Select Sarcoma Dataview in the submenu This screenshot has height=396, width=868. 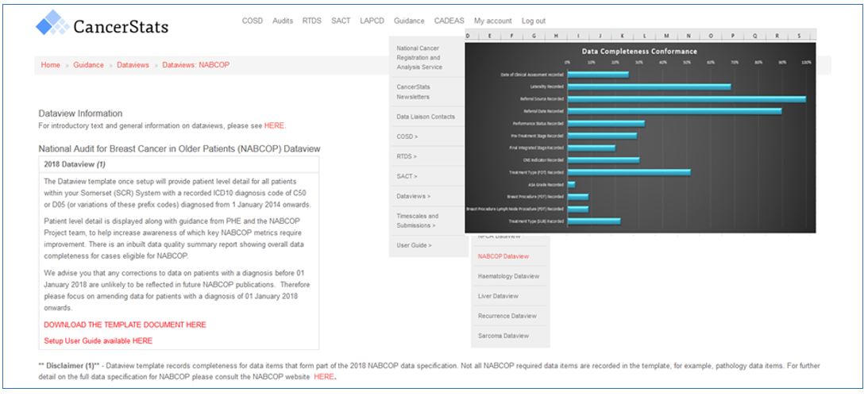pos(503,336)
